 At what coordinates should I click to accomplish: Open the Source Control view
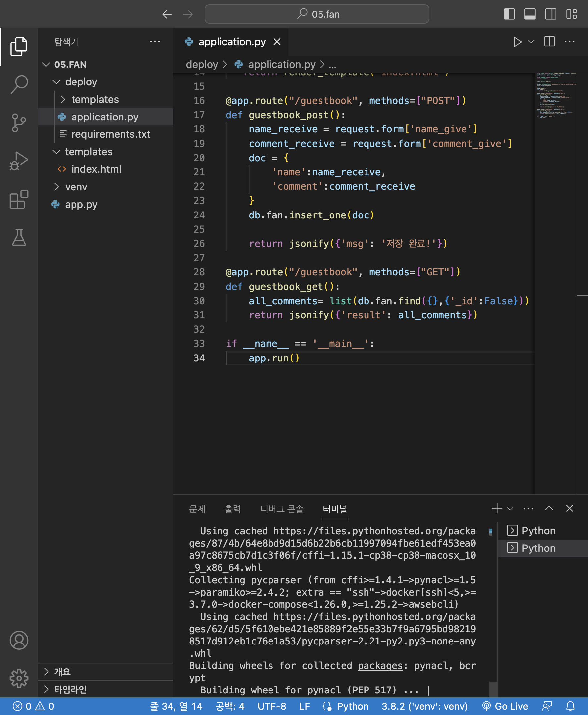pos(19,122)
